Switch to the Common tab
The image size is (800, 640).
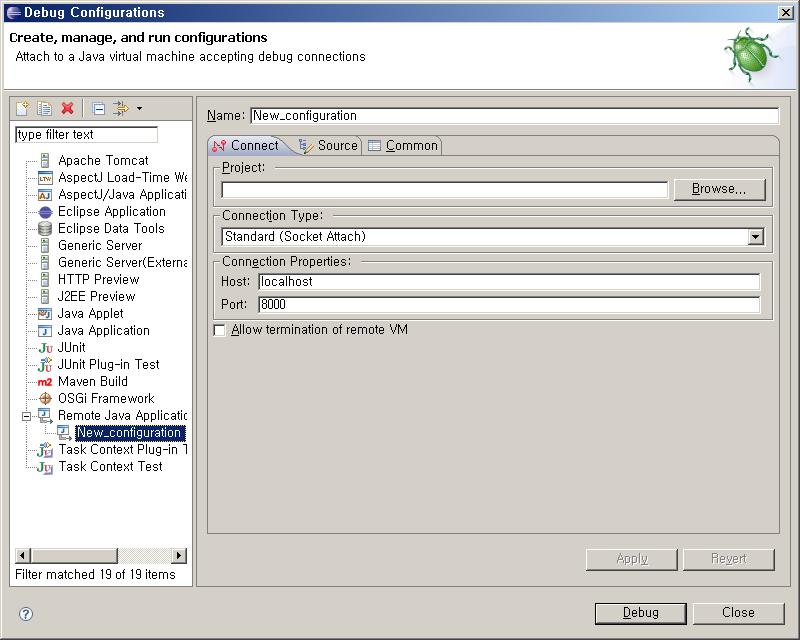tap(403, 146)
